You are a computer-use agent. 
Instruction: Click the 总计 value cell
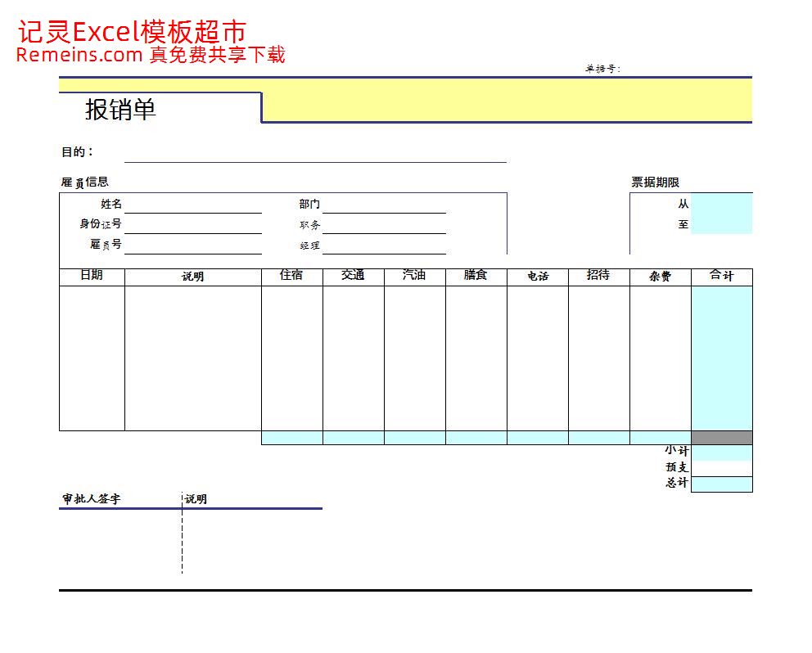click(x=722, y=484)
